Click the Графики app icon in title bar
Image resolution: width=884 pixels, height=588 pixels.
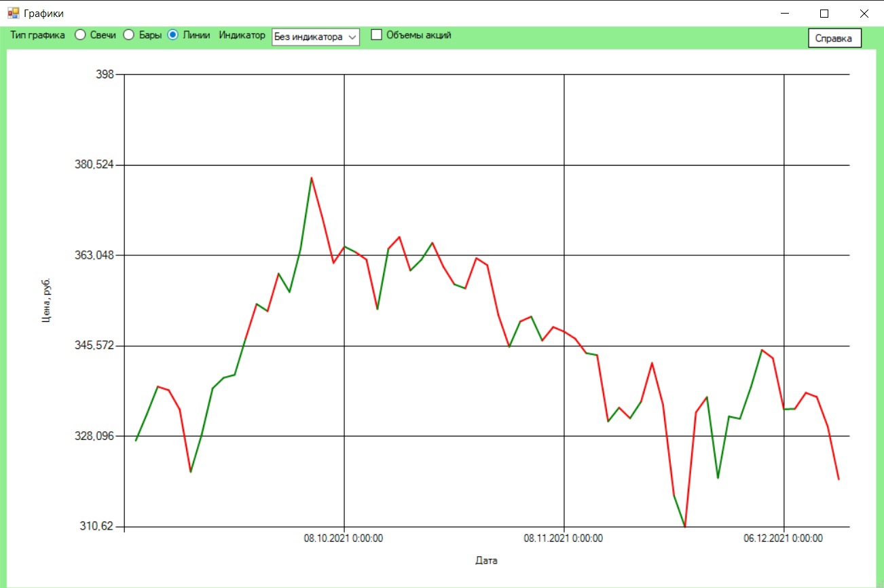[14, 13]
